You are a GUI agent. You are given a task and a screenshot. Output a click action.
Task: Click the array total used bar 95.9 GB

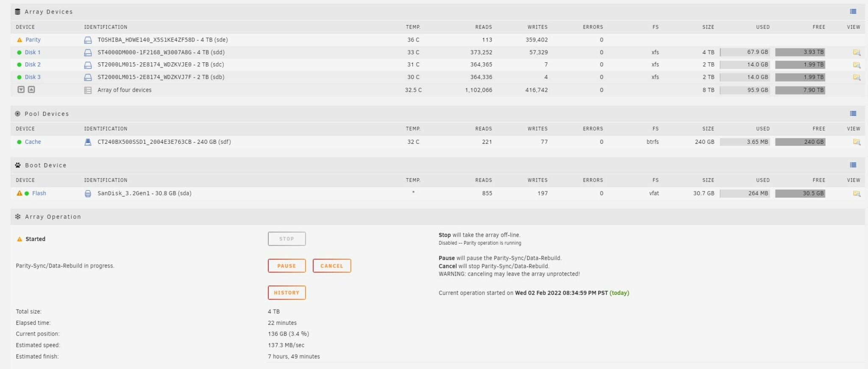745,90
